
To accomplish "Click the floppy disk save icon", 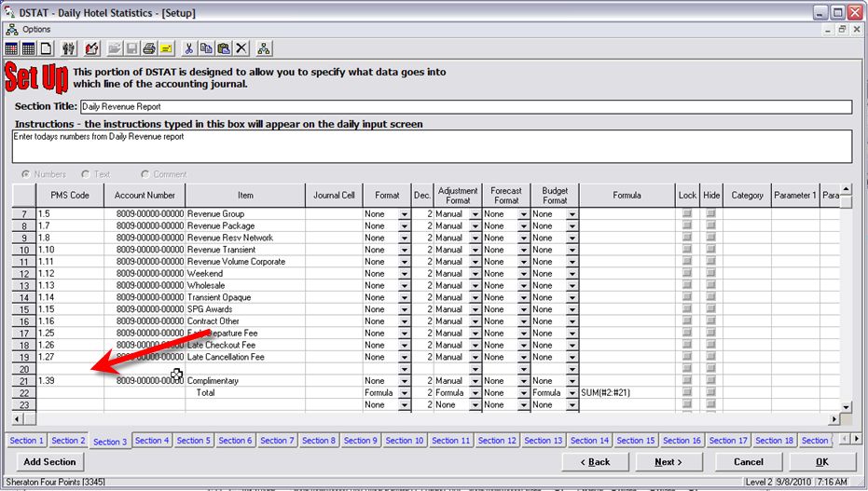I will click(x=131, y=48).
